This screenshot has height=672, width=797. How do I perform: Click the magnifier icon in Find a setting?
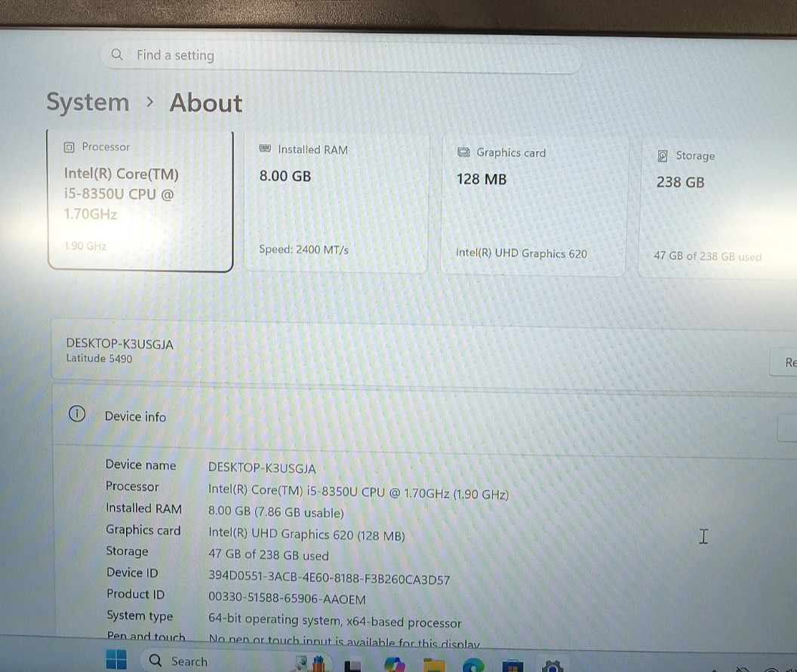[117, 54]
